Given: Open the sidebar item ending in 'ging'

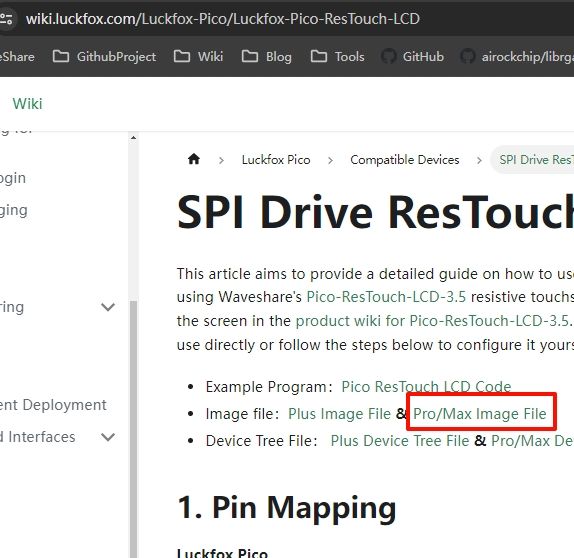Looking at the screenshot, I should 14,210.
